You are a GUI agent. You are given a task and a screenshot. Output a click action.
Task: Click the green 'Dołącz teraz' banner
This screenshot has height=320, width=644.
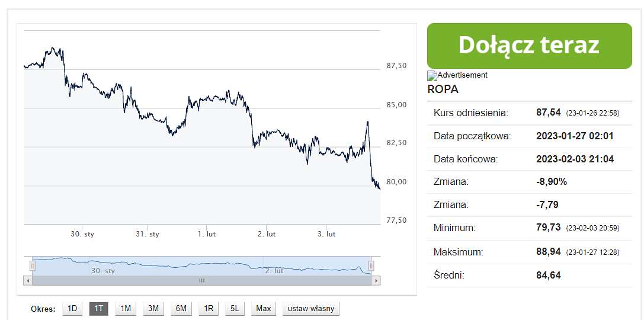(530, 46)
